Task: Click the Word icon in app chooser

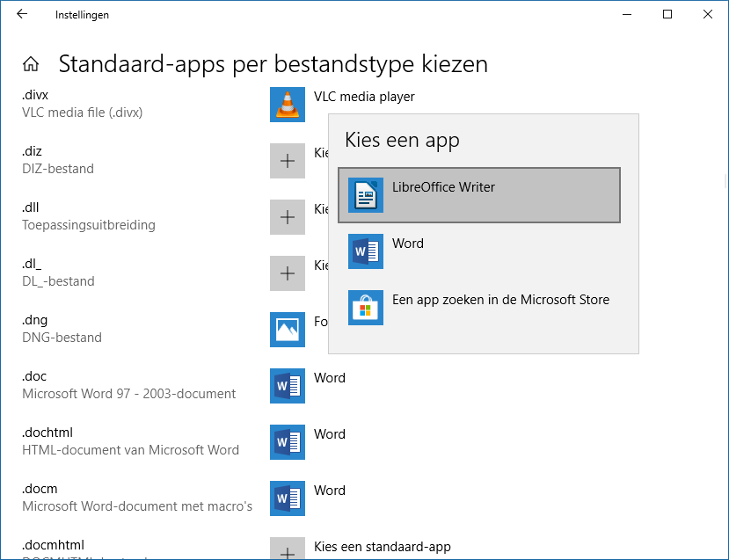Action: [x=366, y=251]
